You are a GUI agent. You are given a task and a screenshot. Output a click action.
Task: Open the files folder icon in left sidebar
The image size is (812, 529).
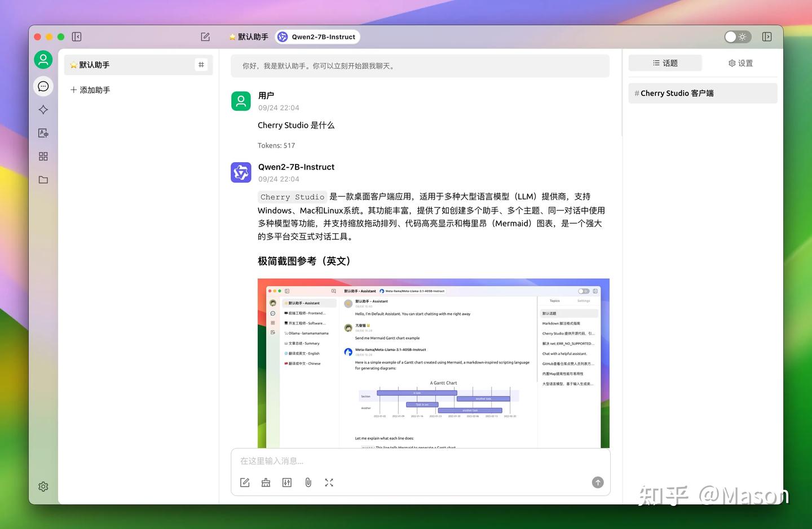[x=43, y=180]
